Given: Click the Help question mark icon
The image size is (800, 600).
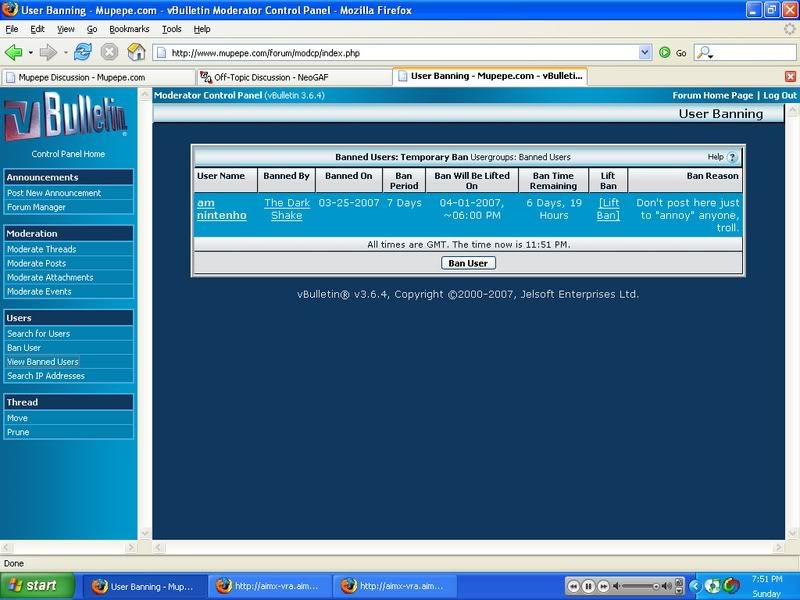Looking at the screenshot, I should pos(732,157).
